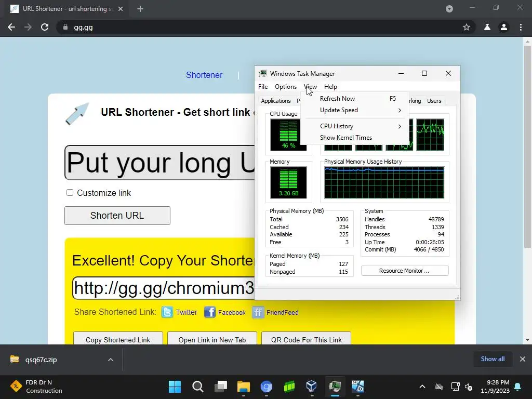Viewport: 532px width, 399px height.
Task: Click the View menu in Task Manager
Action: pos(311,87)
